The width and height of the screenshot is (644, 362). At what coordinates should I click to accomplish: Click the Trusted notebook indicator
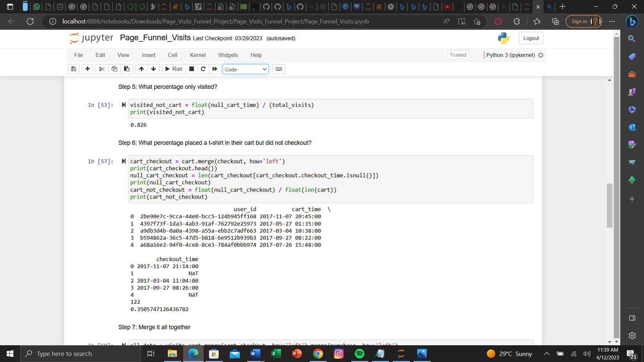[x=458, y=55]
